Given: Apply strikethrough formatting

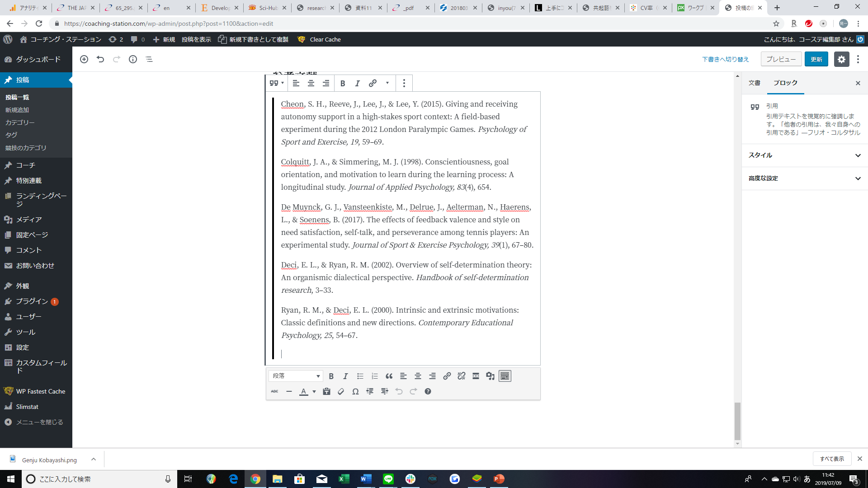Looking at the screenshot, I should pos(274,391).
